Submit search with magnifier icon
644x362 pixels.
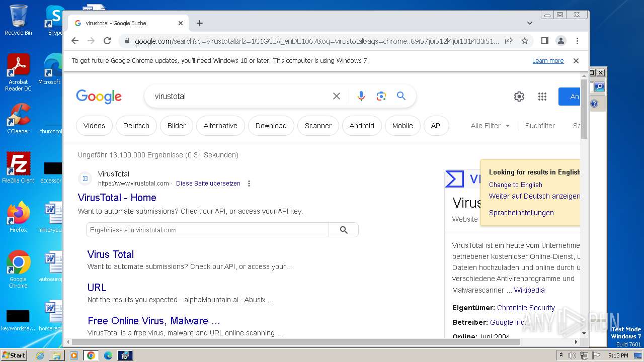401,96
